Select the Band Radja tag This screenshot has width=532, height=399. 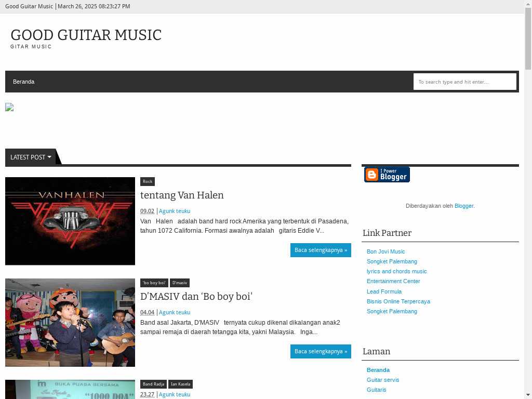pos(153,384)
